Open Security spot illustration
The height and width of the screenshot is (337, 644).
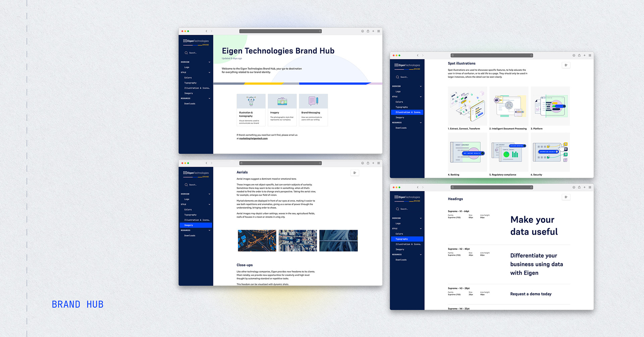(x=550, y=152)
